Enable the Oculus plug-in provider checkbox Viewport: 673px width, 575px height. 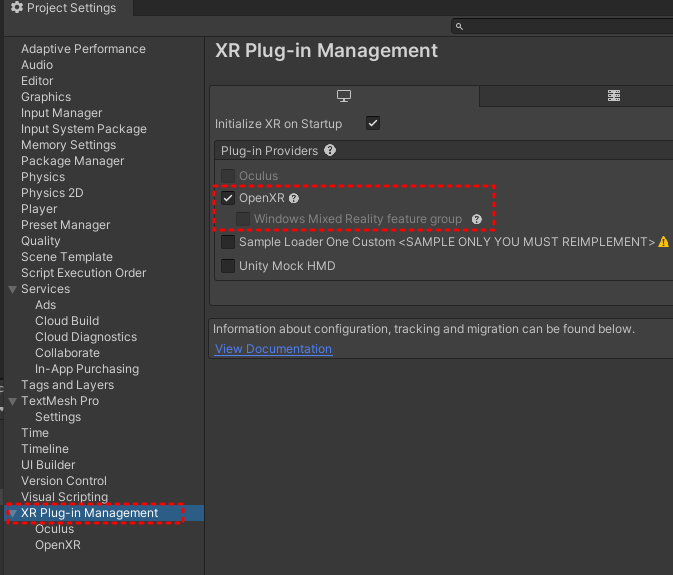(x=228, y=176)
